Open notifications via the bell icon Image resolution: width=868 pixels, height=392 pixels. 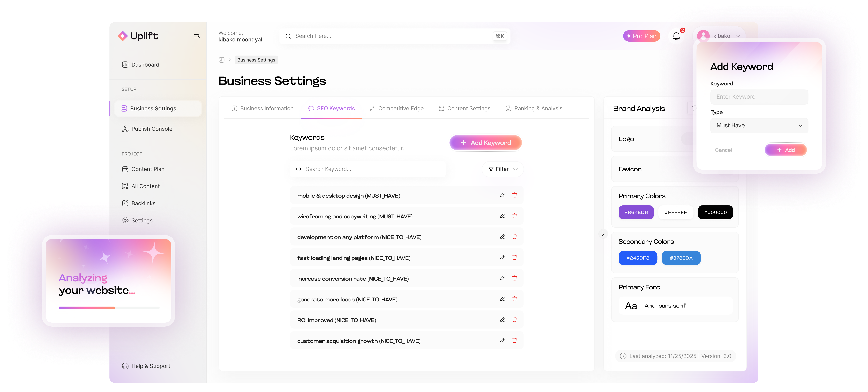[676, 36]
